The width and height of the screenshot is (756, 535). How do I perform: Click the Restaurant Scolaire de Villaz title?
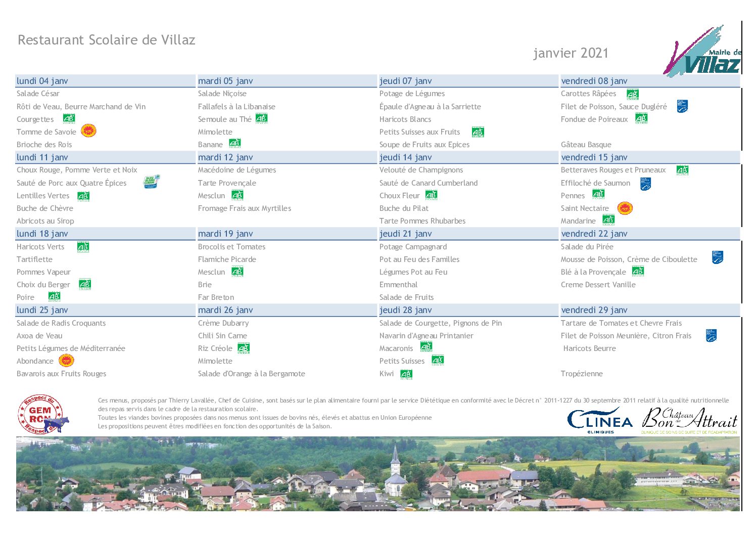[107, 40]
